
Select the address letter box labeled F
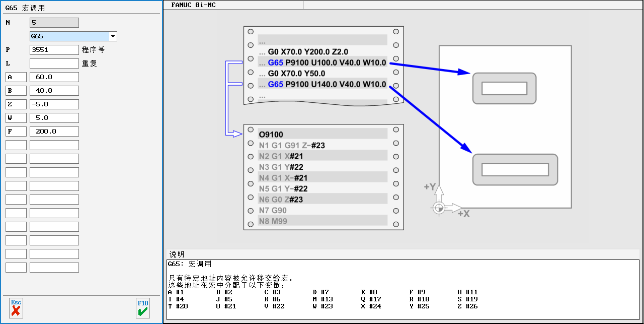[x=16, y=132]
